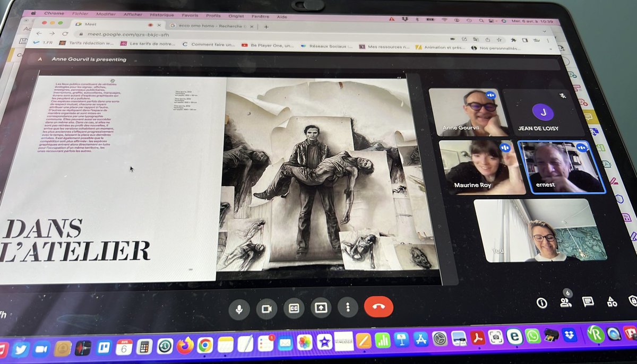Open the three-dot more options menu
This screenshot has width=637, height=364.
(348, 307)
